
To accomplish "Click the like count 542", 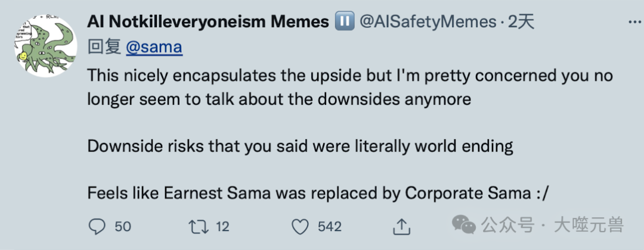I will click(330, 226).
